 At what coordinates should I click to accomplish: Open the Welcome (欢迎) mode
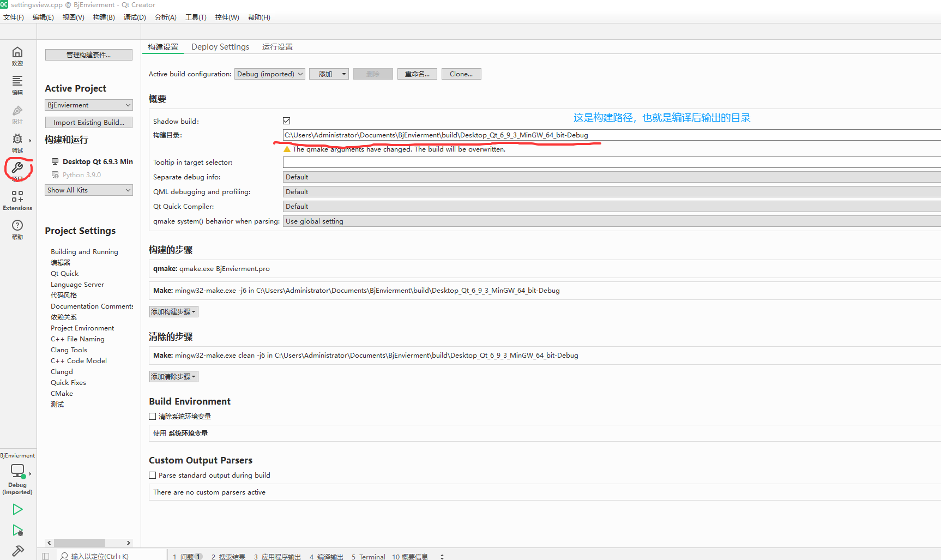pyautogui.click(x=17, y=56)
